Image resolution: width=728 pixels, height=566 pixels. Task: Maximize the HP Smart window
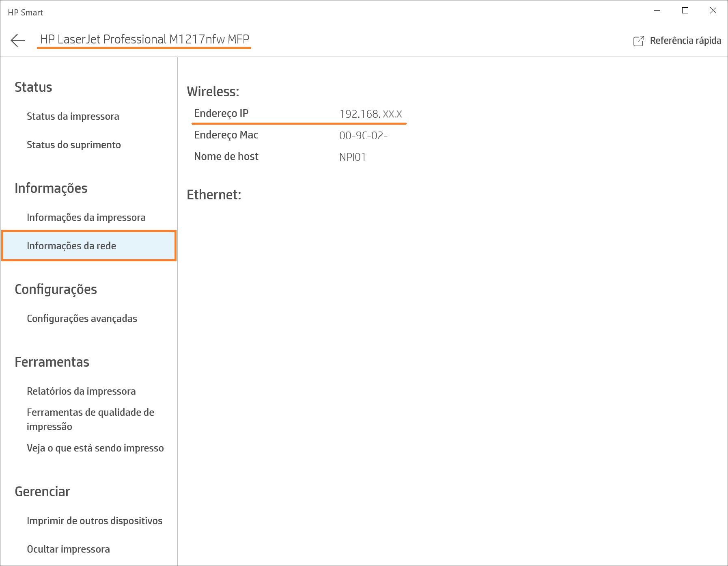(x=685, y=11)
